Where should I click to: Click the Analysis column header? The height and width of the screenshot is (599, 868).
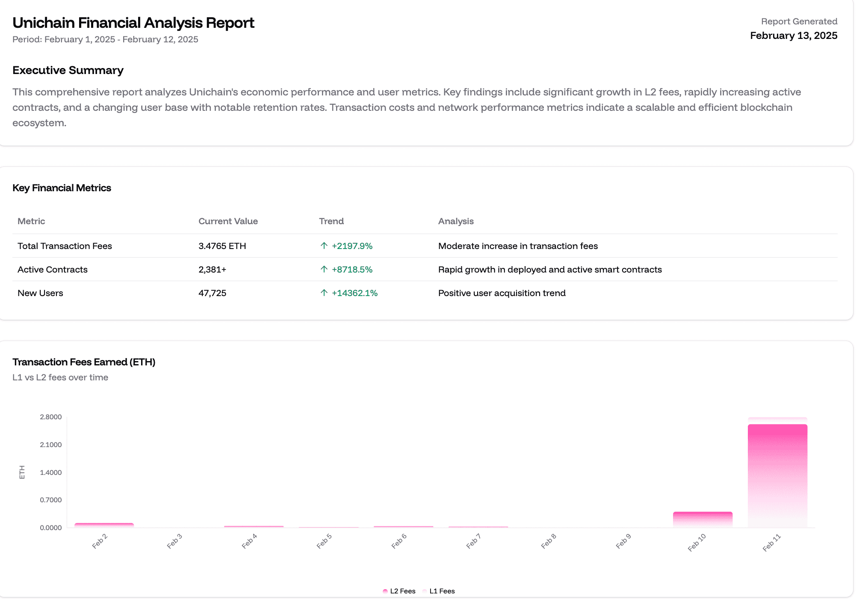(456, 221)
